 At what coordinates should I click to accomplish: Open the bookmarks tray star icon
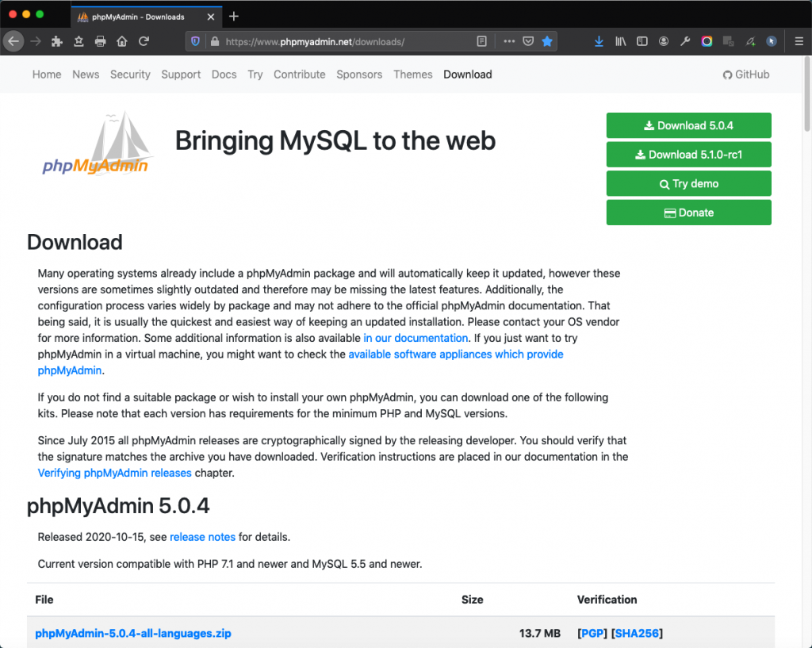point(79,41)
